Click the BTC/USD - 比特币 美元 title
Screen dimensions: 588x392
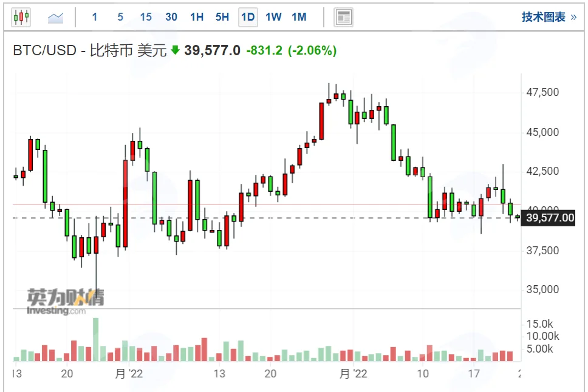(90, 50)
